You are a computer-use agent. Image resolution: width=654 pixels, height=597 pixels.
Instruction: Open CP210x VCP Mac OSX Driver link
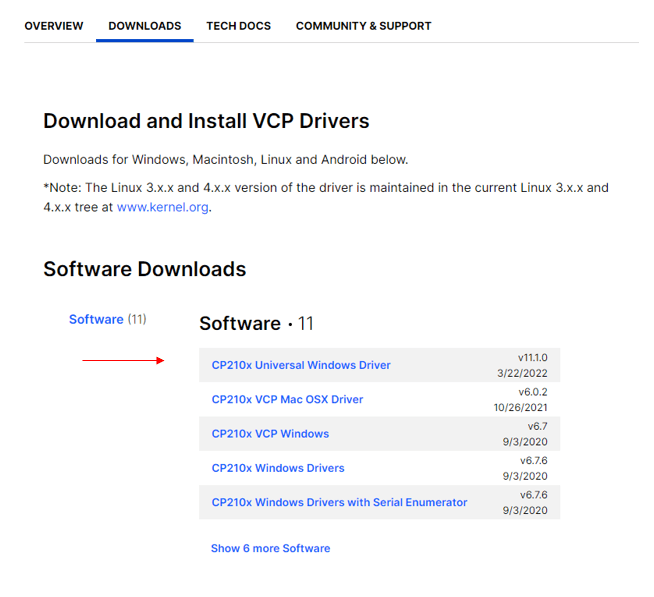287,400
